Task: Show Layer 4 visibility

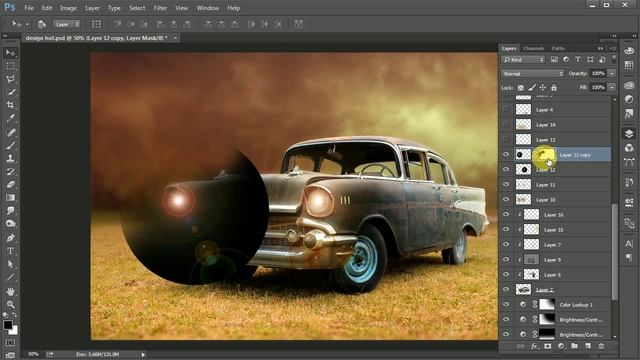Action: [x=506, y=109]
